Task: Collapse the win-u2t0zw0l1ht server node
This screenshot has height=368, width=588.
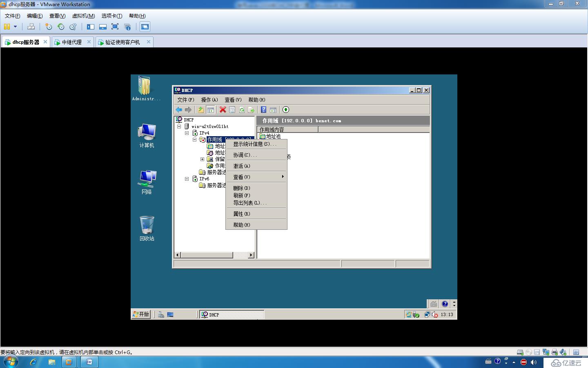Action: 179,126
